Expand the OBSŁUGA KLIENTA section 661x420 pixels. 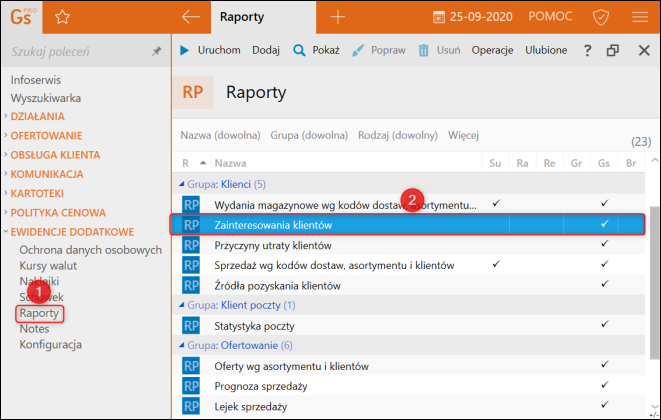5,154
